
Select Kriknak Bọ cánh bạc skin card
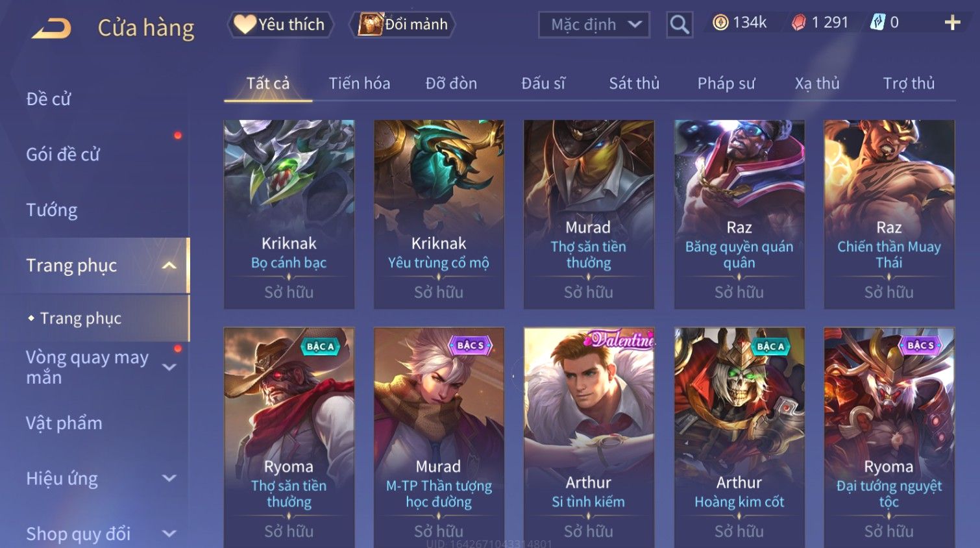click(289, 214)
